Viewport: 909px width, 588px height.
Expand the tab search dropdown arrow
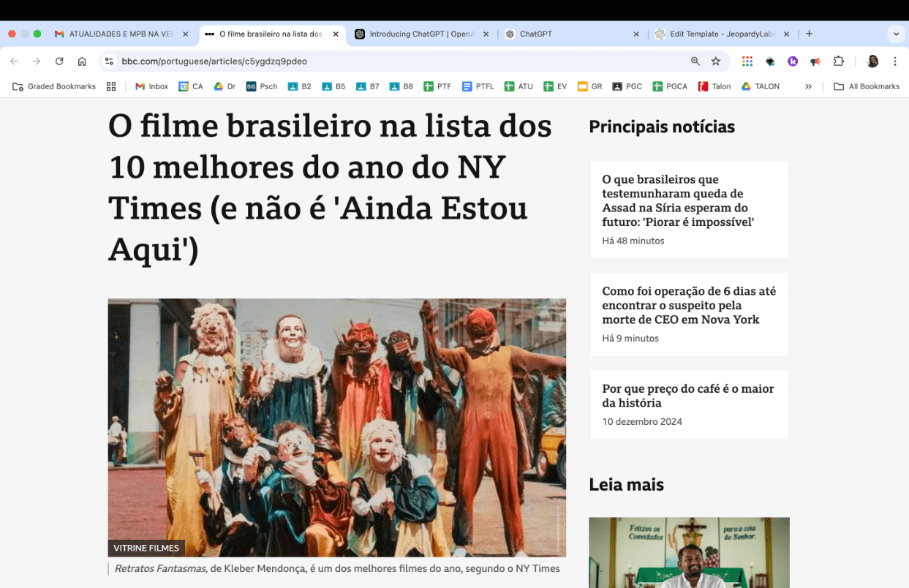click(x=896, y=34)
